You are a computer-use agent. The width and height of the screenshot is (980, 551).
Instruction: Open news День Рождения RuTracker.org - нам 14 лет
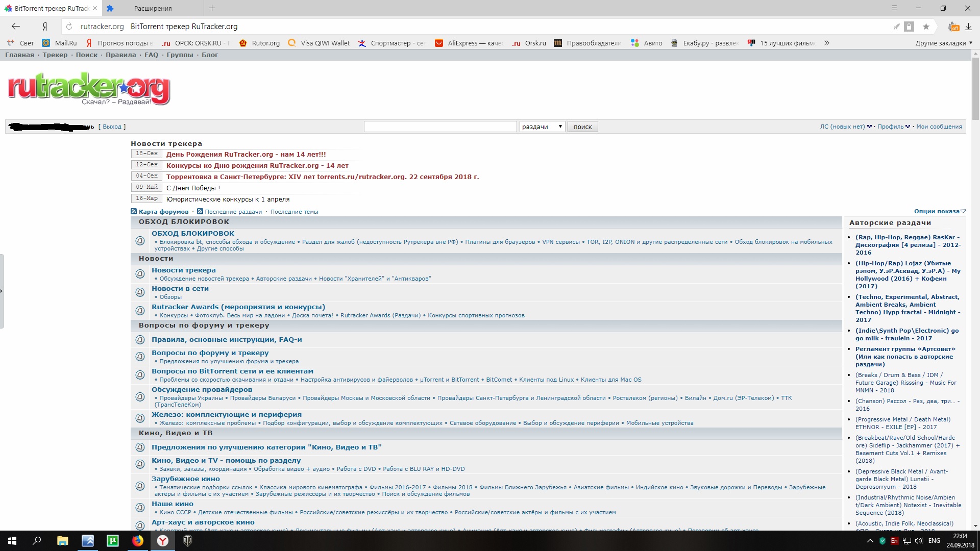tap(246, 154)
